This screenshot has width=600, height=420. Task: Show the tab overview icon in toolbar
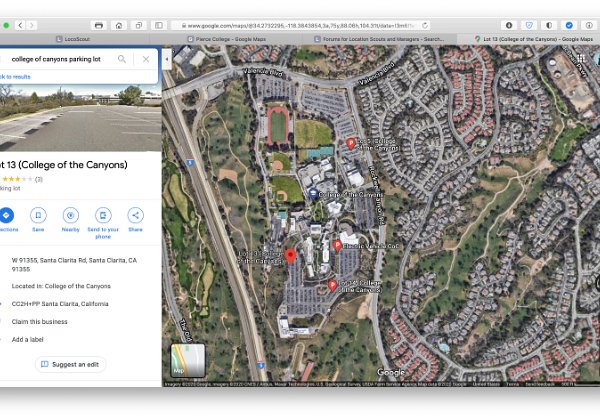coord(139,26)
